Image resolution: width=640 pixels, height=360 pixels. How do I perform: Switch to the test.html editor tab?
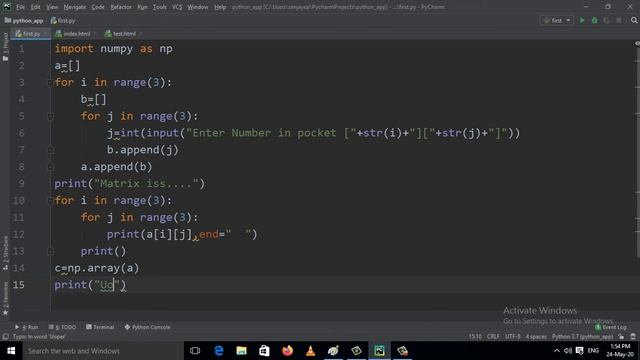pos(124,34)
